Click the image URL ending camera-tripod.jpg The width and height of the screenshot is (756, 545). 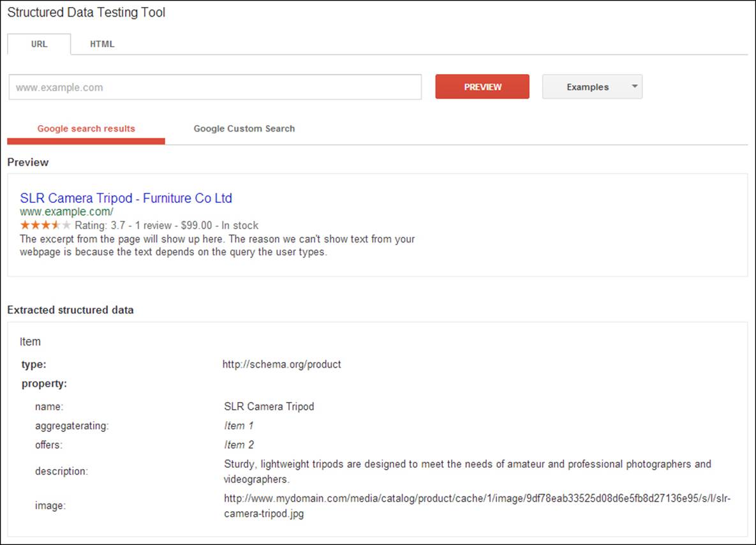click(x=477, y=506)
